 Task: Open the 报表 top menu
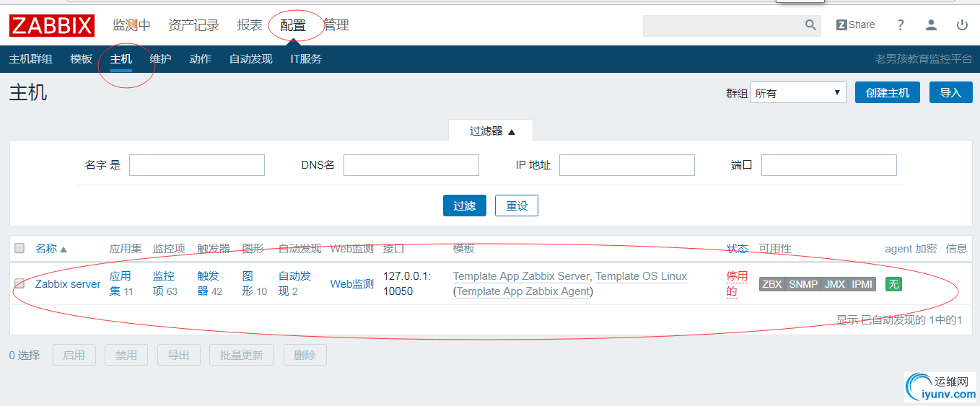click(x=250, y=25)
